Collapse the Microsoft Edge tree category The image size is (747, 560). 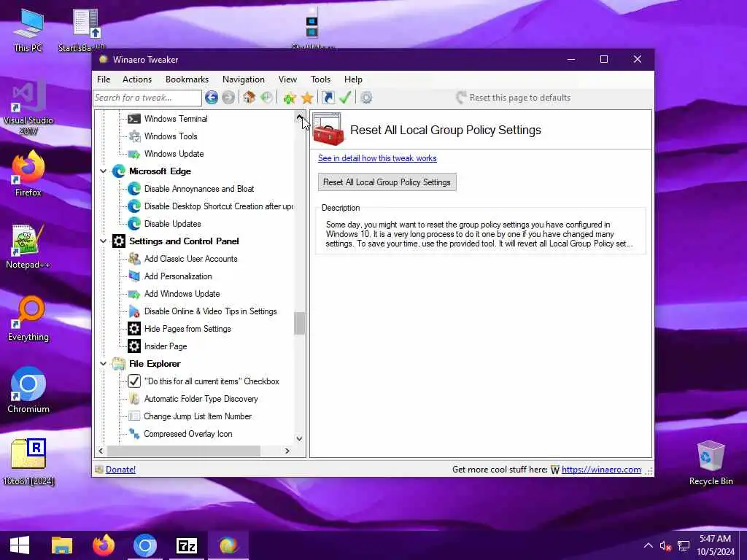pyautogui.click(x=103, y=171)
